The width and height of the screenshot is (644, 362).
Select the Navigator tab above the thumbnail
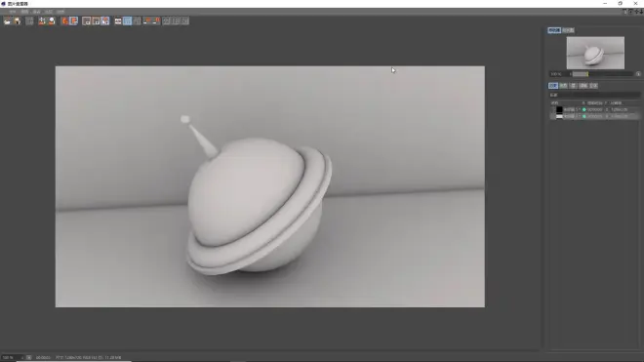[554, 30]
